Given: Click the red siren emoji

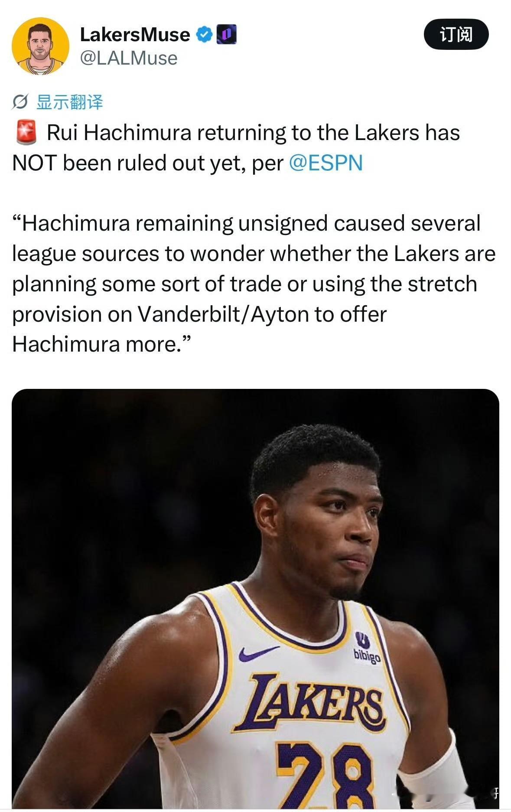Looking at the screenshot, I should (26, 132).
